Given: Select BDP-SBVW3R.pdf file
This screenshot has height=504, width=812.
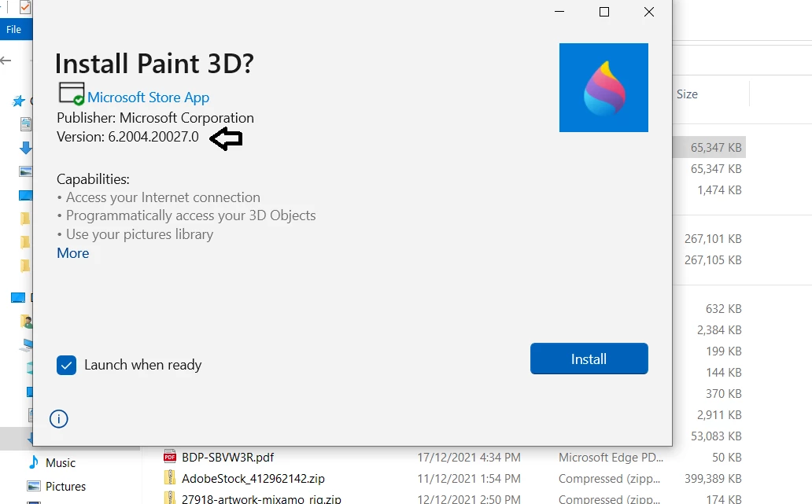Looking at the screenshot, I should pos(227,458).
